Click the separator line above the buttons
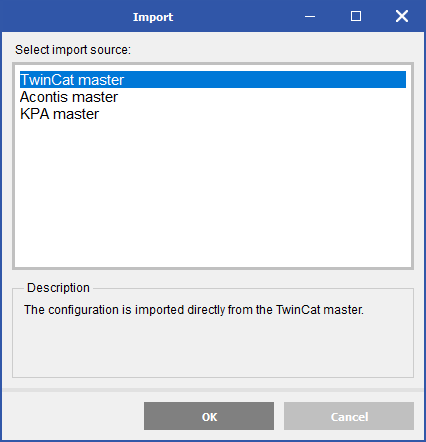Image resolution: width=426 pixels, height=442 pixels. [213, 390]
